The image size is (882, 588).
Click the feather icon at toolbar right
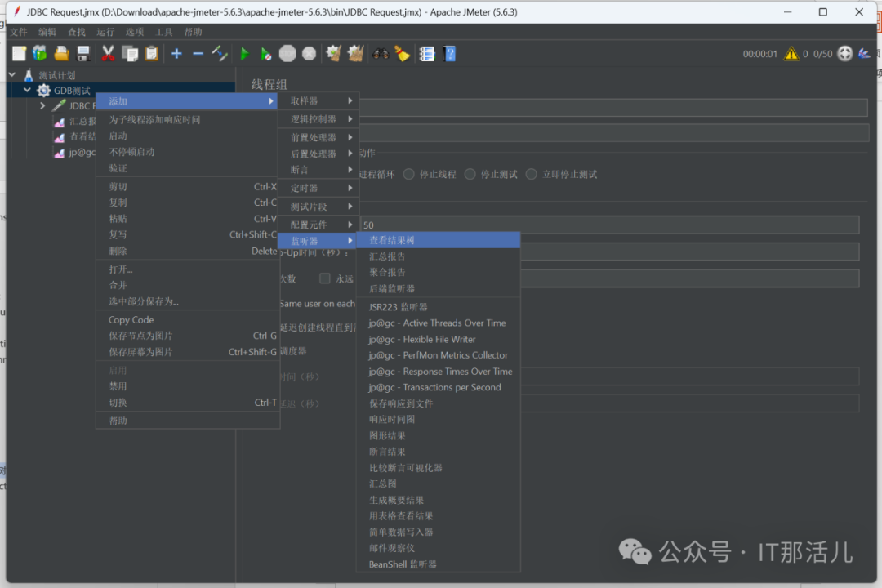coord(864,53)
